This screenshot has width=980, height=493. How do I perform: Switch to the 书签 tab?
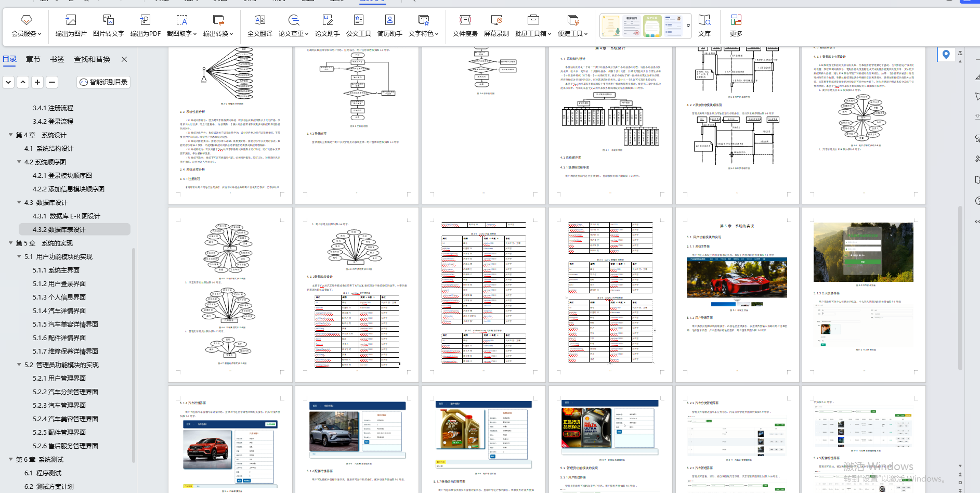click(x=57, y=59)
